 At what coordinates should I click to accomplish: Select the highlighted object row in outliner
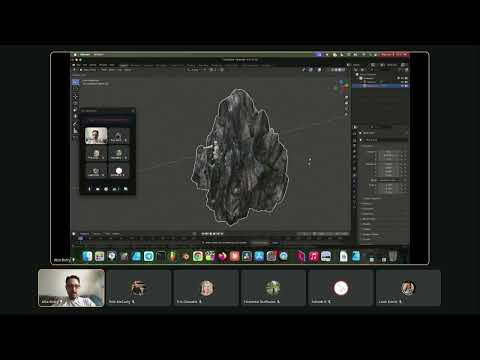point(380,86)
